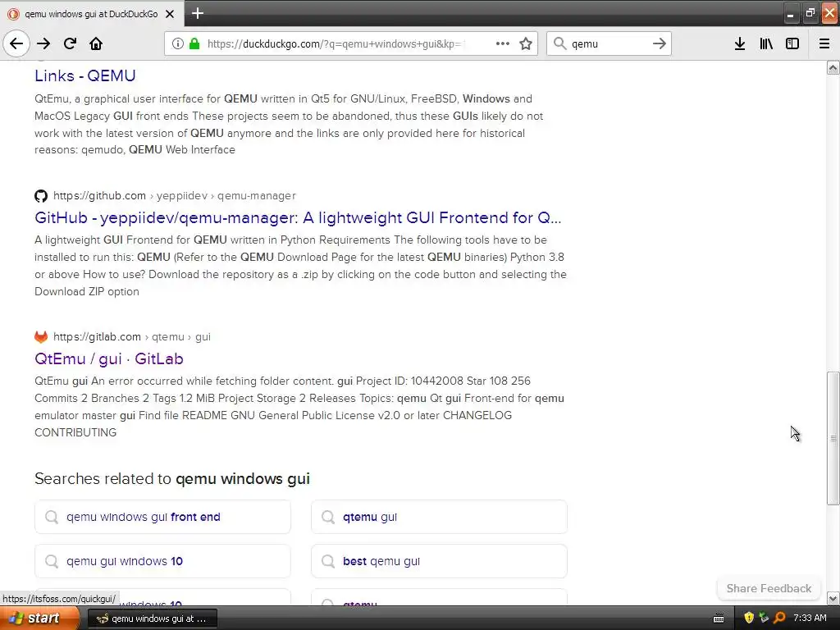
Task: Toggle the sidebar view icon
Action: 792,43
